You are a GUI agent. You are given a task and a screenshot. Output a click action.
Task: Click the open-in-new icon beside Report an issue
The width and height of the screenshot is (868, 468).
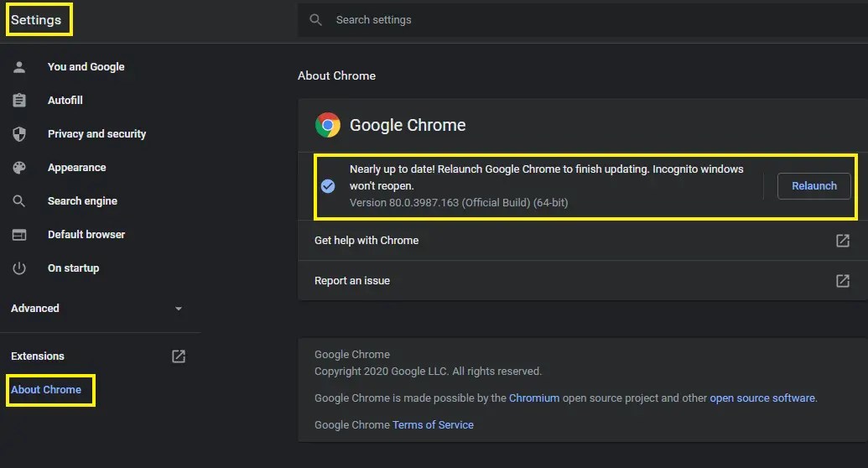point(843,281)
